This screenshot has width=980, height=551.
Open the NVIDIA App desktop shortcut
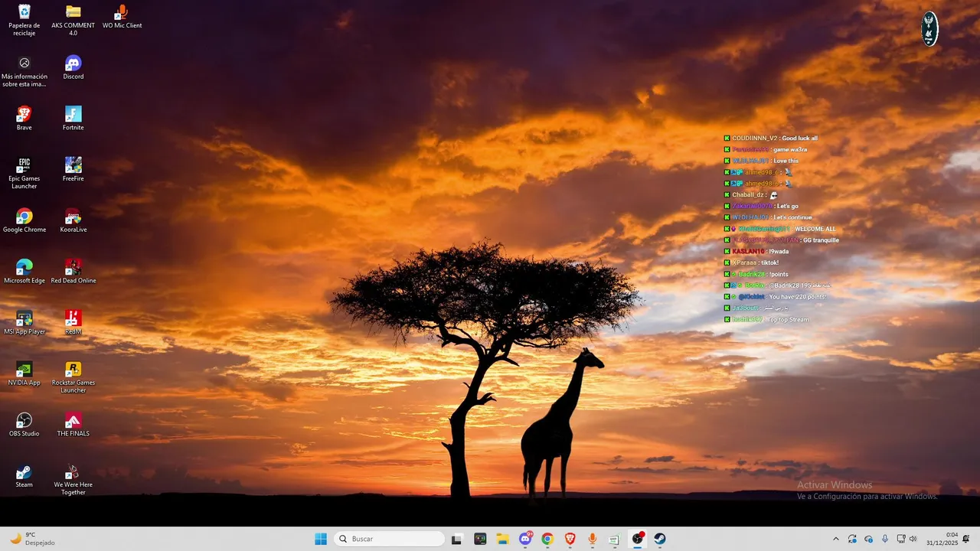24,373
